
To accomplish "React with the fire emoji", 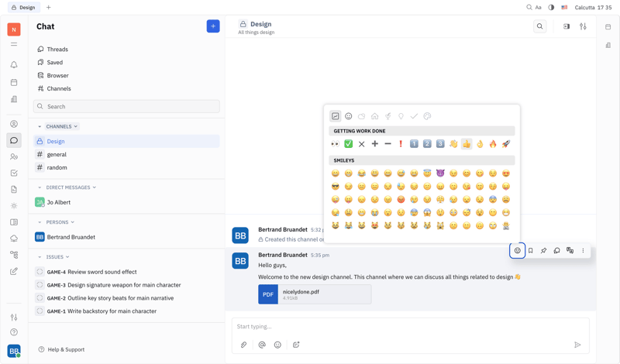I will click(493, 144).
